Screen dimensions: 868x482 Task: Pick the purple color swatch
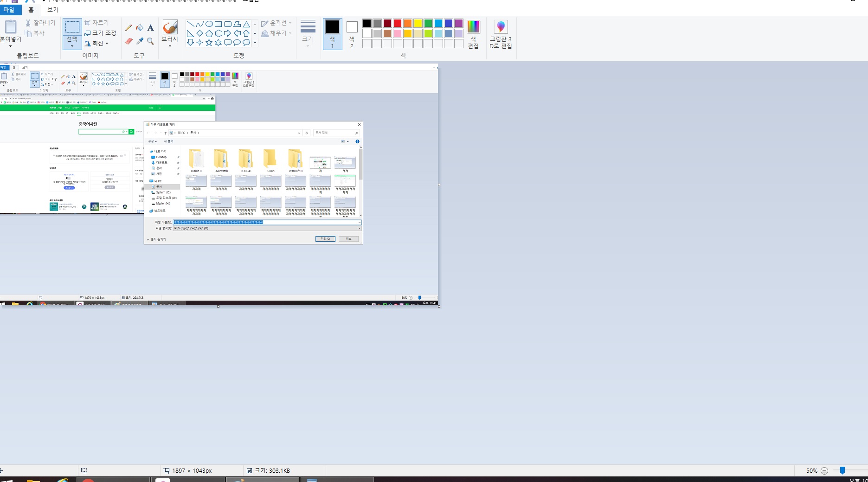[x=459, y=23]
